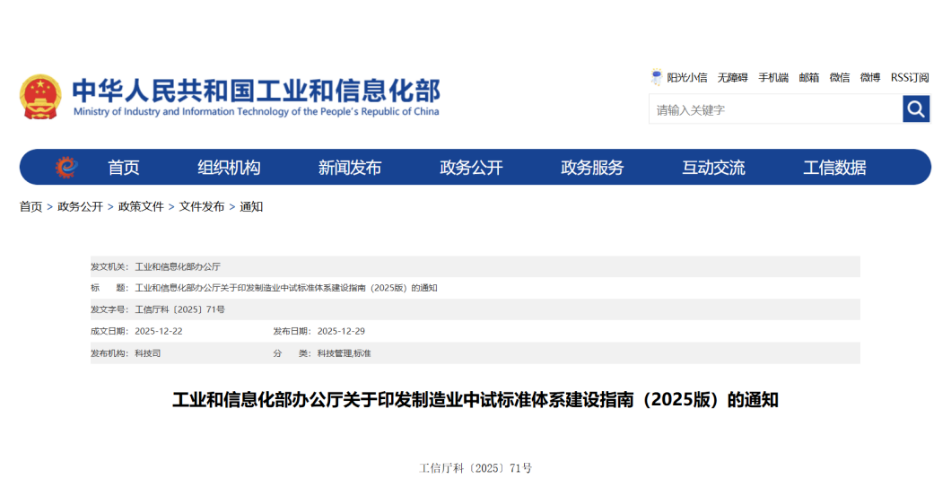Open the 首页 navigation tab
This screenshot has height=490, width=941.
[124, 168]
